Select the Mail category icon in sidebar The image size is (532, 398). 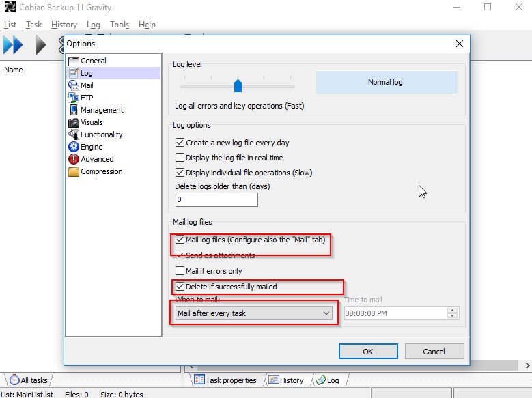click(74, 85)
